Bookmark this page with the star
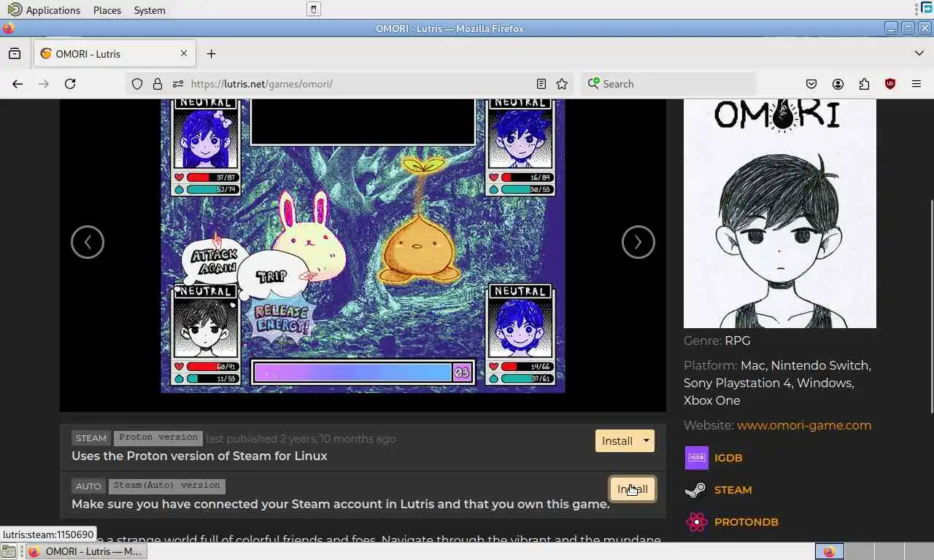The image size is (934, 560). pos(562,84)
